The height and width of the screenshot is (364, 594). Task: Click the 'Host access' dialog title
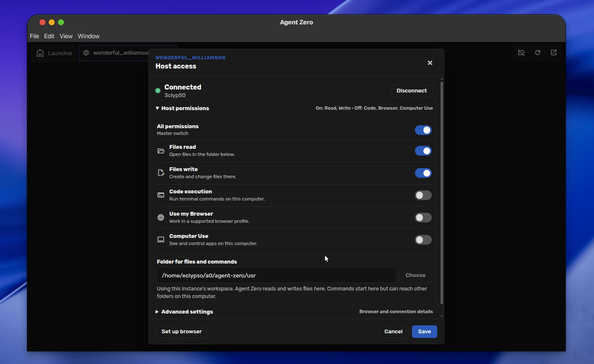tap(176, 66)
